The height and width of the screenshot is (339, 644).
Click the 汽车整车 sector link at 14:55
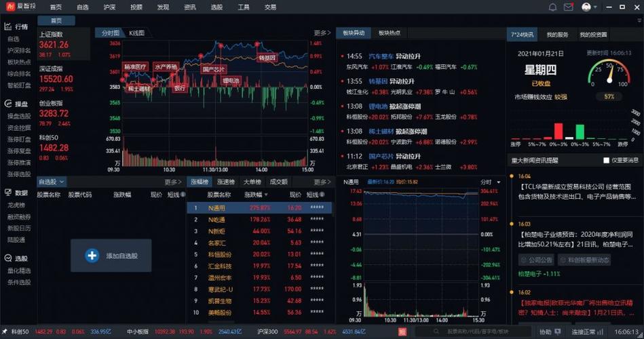[x=381, y=56]
